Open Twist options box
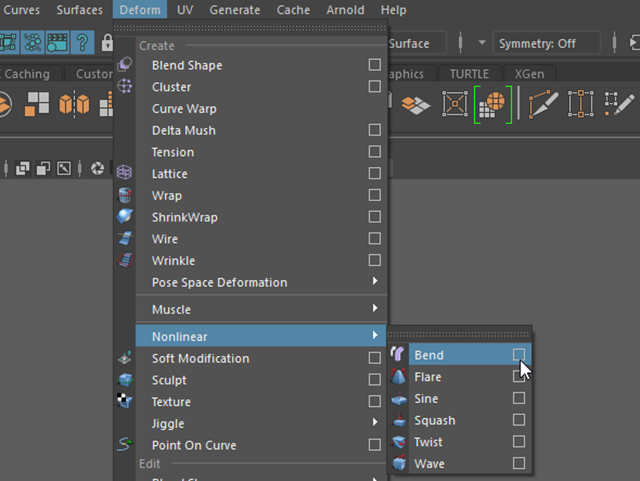The height and width of the screenshot is (481, 640). 519,441
